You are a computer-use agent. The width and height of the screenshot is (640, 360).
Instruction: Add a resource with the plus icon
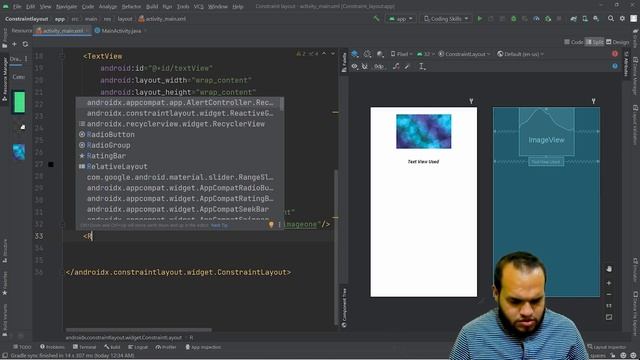pyautogui.click(x=14, y=44)
